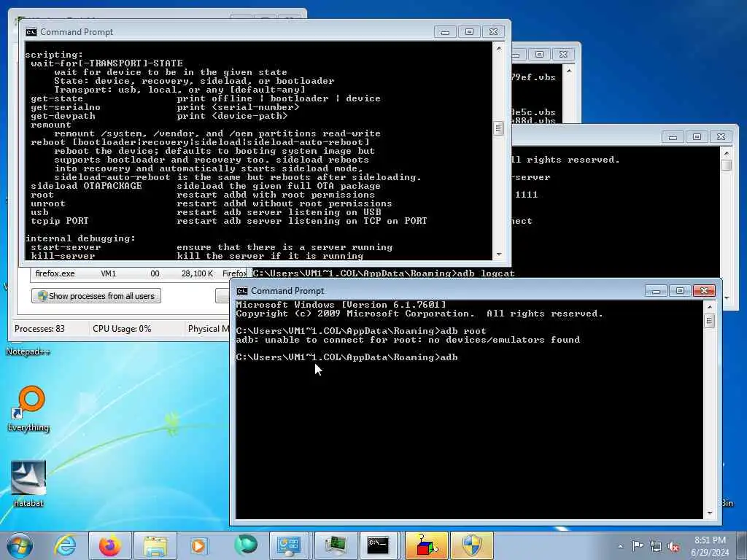This screenshot has height=560, width=747.
Task: Click scrollbar thumb in adb logcat window
Action: point(726,165)
